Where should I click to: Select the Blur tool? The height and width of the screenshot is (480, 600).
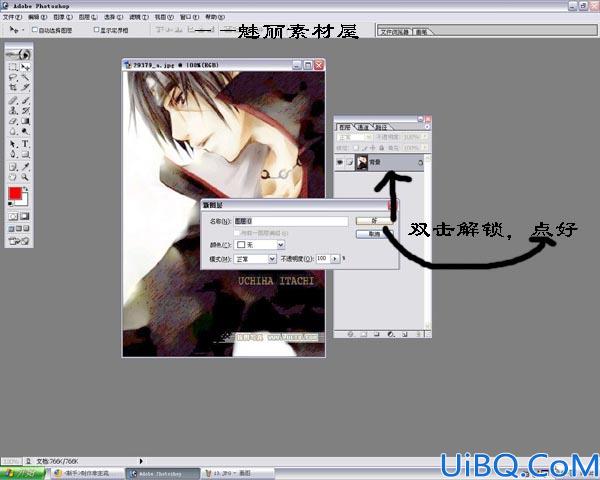(x=13, y=131)
